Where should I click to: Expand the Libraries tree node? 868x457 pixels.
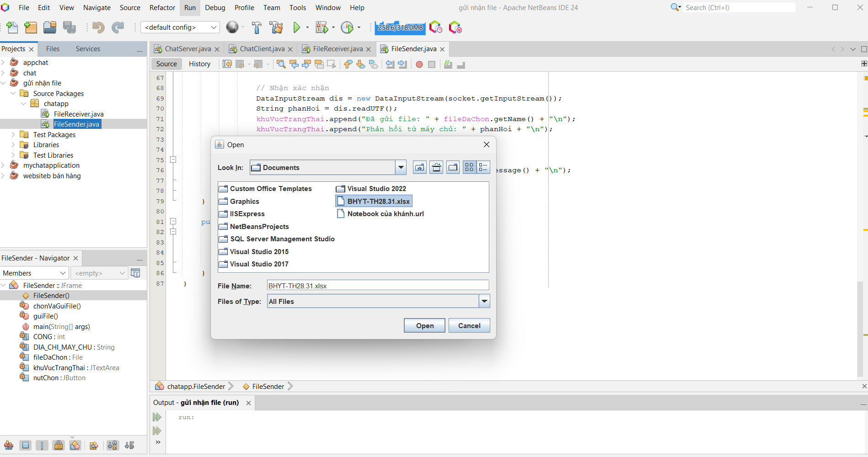(13, 145)
